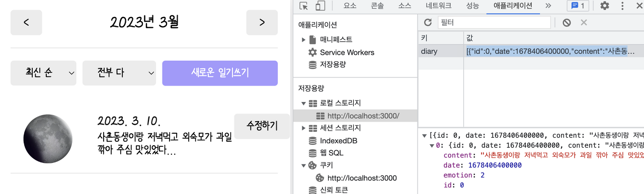Click the 키 column header
Screen dimensions: 644x194
pyautogui.click(x=441, y=38)
